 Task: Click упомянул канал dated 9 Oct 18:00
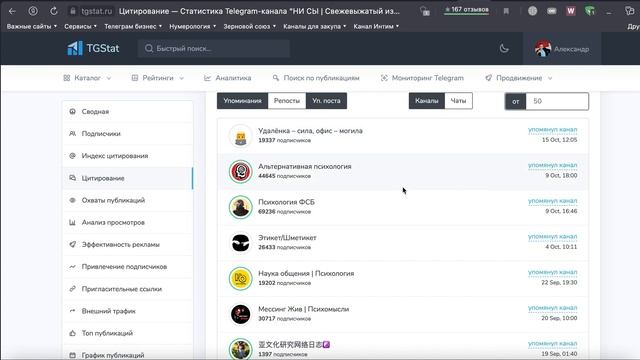[552, 165]
